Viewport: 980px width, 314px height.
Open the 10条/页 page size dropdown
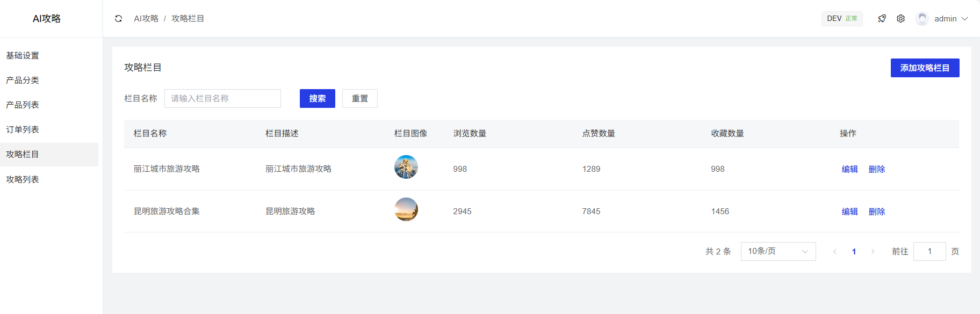point(777,251)
